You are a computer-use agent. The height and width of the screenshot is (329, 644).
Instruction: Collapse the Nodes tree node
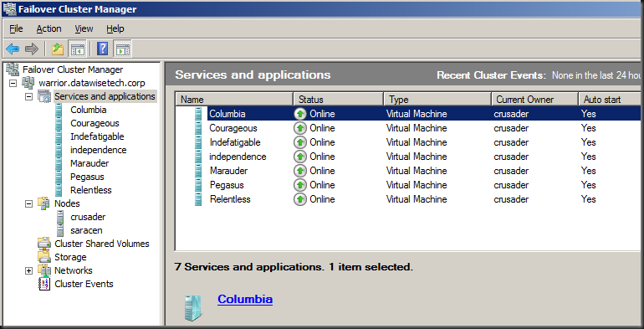point(28,203)
